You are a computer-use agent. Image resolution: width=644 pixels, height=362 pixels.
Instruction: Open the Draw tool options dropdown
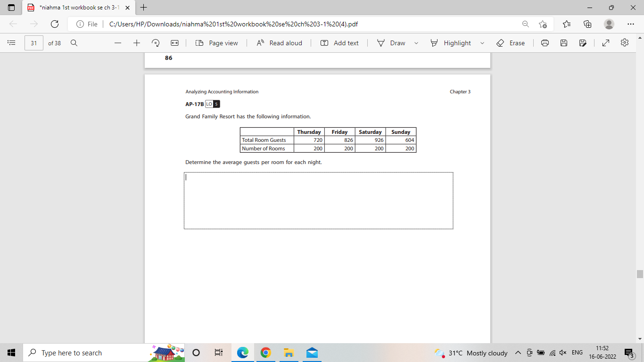(416, 43)
